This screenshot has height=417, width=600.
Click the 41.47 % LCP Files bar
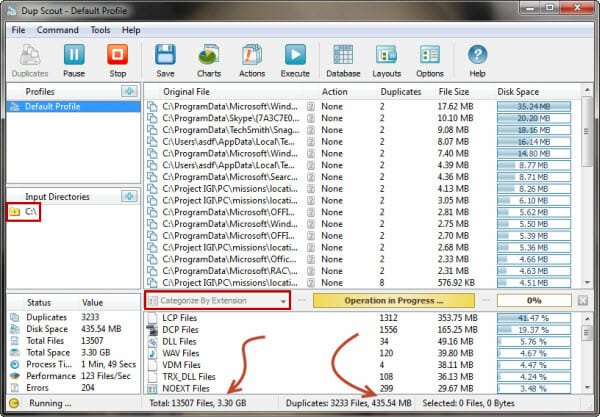click(x=534, y=318)
